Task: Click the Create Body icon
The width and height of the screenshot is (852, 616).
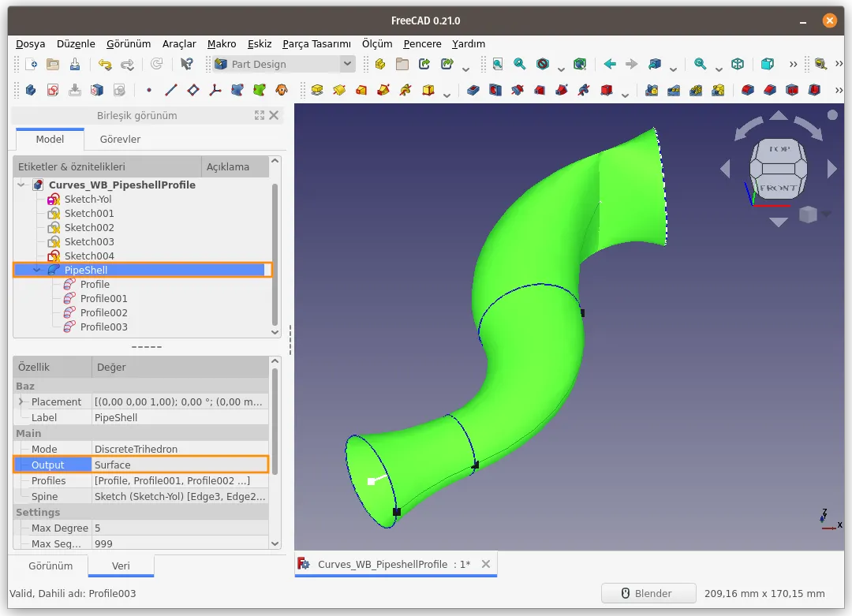Action: click(x=31, y=90)
